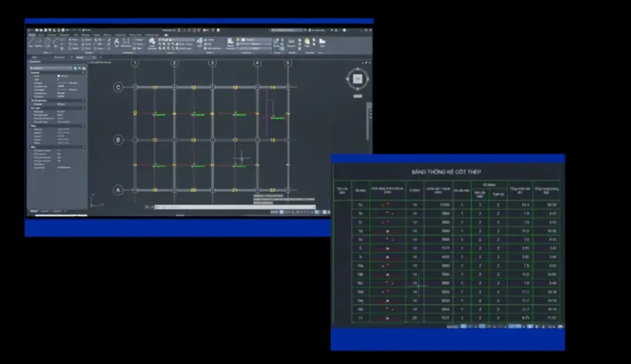Select the Text tool in the Annotation panel
The height and width of the screenshot is (364, 631).
[x=116, y=41]
